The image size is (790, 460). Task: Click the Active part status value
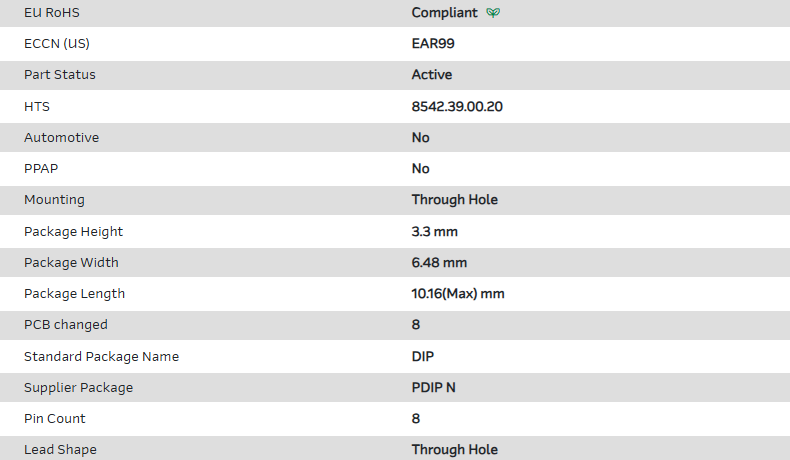pos(432,75)
